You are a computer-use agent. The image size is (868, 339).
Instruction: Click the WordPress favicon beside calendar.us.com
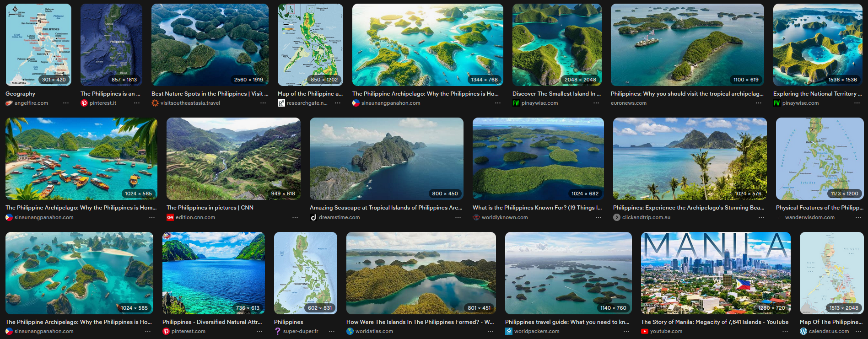[803, 332]
